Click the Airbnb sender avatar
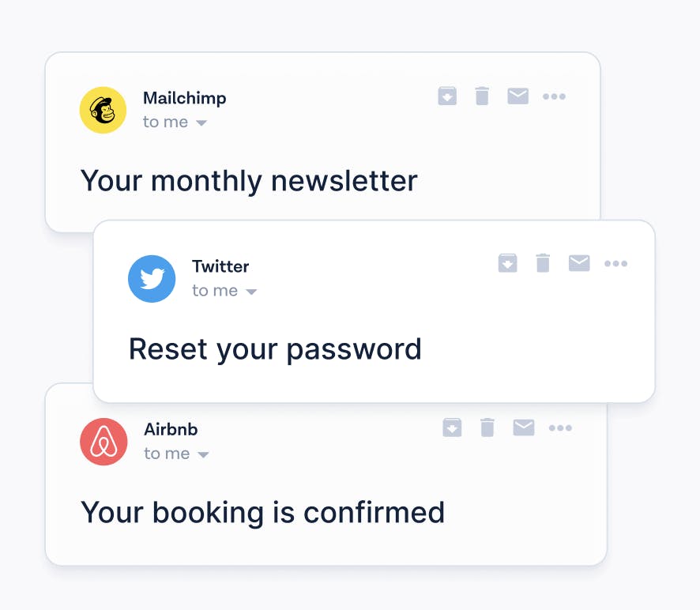The height and width of the screenshot is (610, 700). point(103,442)
